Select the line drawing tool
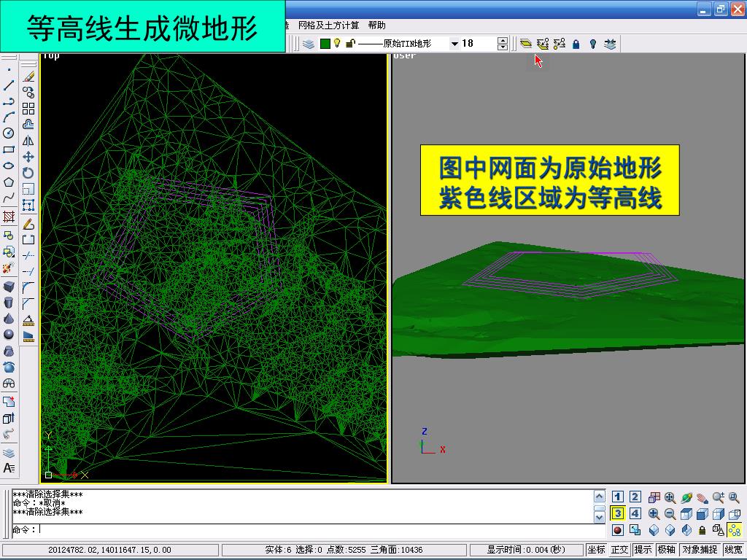The width and height of the screenshot is (747, 560). pos(9,86)
